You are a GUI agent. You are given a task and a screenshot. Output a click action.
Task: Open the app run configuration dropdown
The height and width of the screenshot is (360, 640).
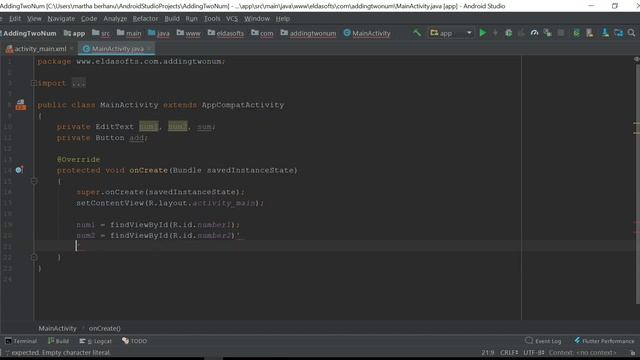451,33
